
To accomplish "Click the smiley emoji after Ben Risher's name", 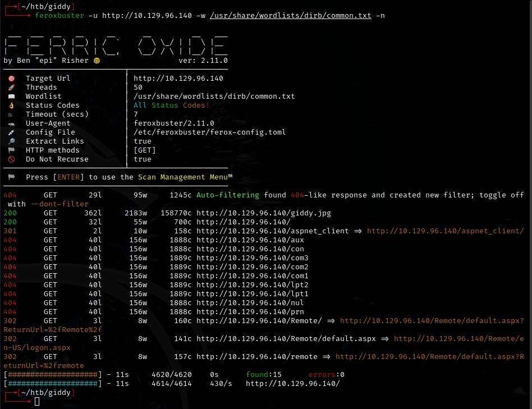I will point(97,61).
